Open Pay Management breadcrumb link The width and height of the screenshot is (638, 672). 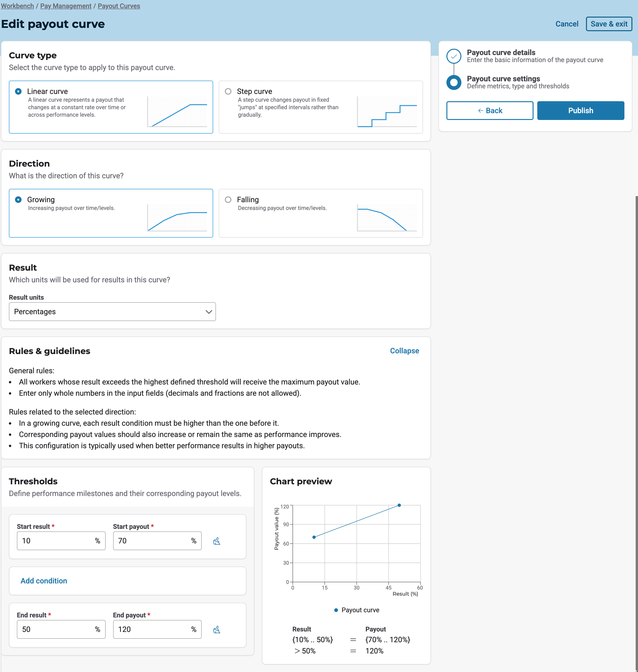click(x=66, y=6)
